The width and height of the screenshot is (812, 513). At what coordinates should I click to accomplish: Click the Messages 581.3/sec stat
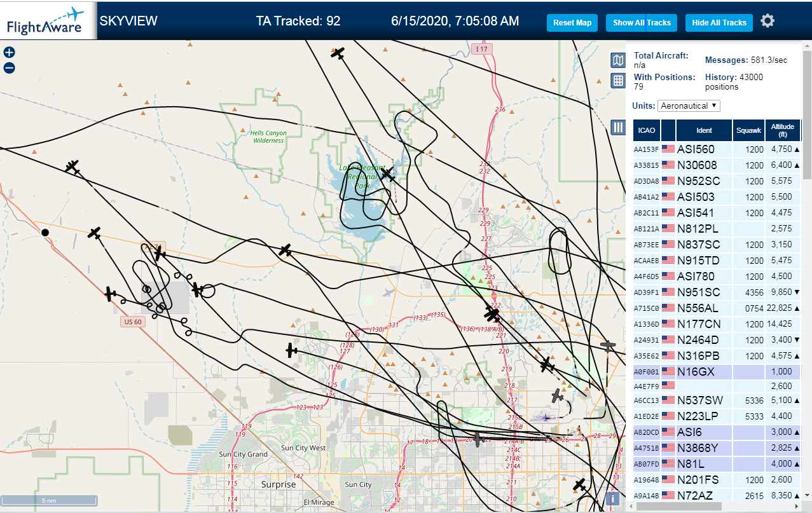[x=747, y=60]
